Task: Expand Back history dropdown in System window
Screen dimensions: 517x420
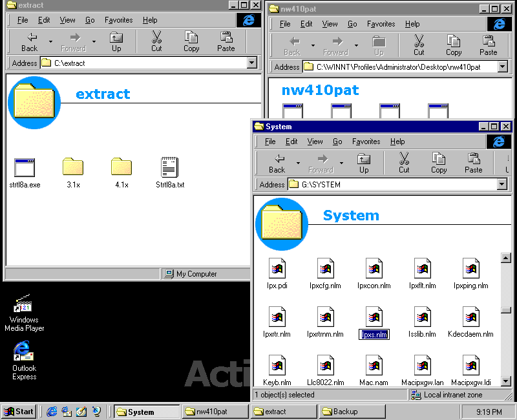Action: pos(298,163)
